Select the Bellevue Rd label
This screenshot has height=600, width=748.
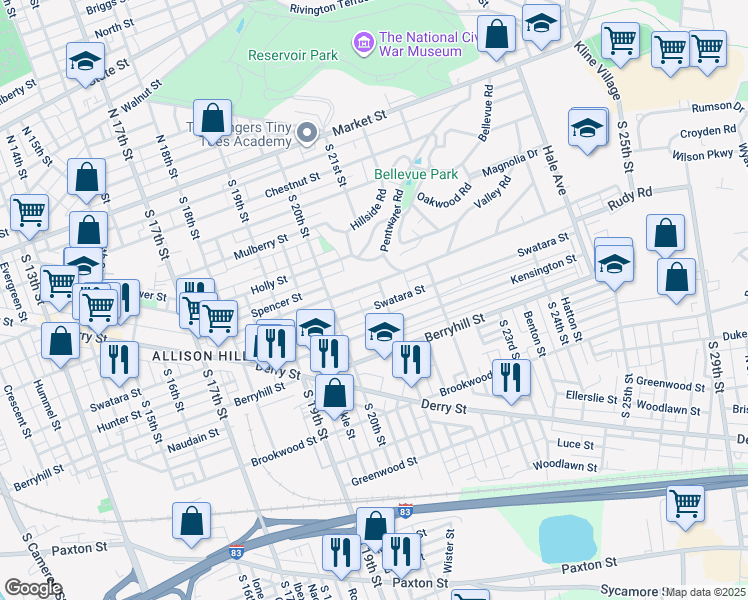pyautogui.click(x=486, y=114)
